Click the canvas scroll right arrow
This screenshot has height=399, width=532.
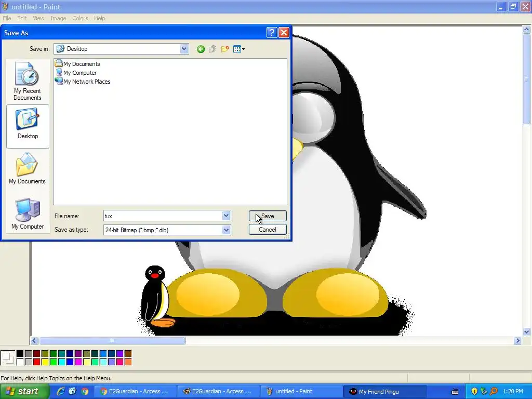click(517, 341)
